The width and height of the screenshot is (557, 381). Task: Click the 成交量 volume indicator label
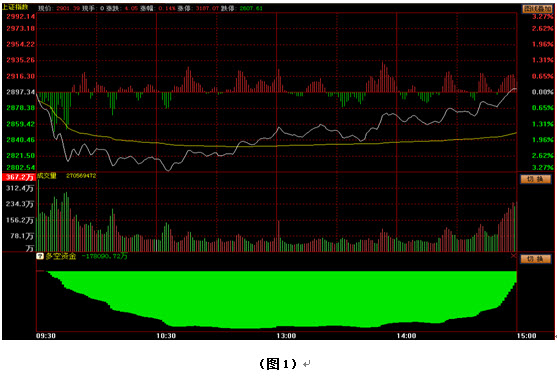(x=47, y=176)
